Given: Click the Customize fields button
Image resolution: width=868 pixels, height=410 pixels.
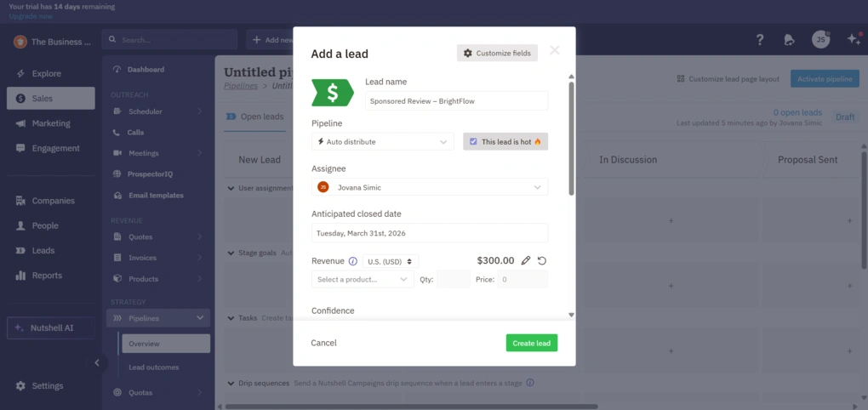Looking at the screenshot, I should point(497,54).
